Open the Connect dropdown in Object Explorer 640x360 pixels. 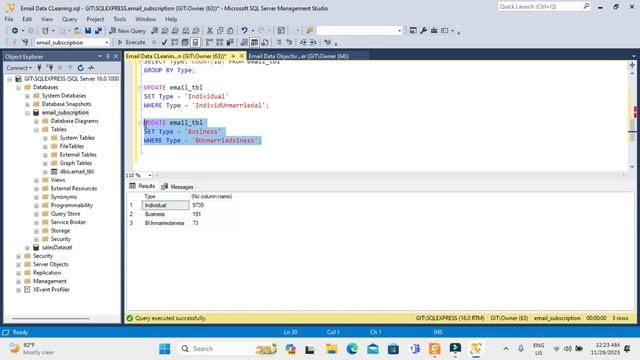tap(19, 68)
